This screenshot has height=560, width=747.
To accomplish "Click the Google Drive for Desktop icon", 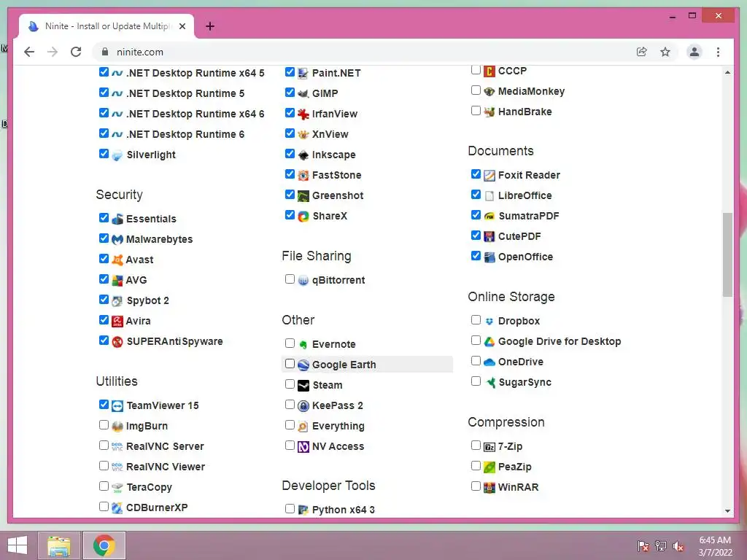I will click(x=489, y=342).
